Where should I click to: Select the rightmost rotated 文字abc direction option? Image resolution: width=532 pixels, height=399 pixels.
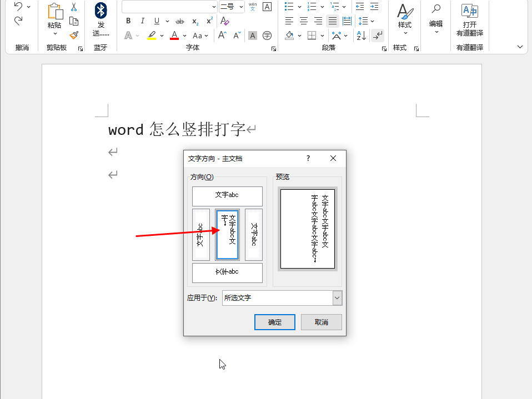[254, 235]
